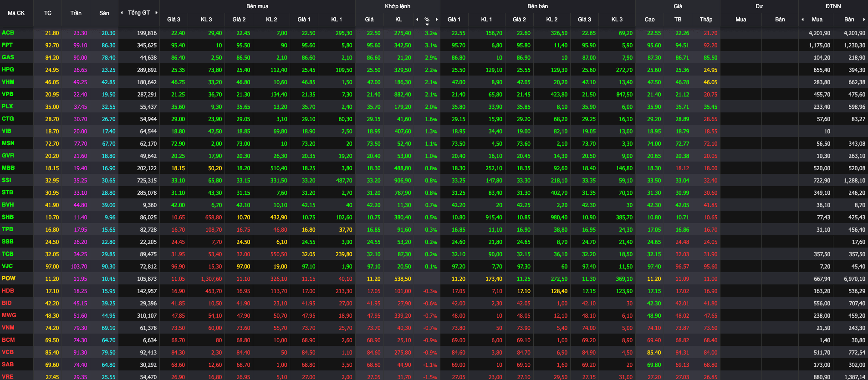Open the VJC stock symbol

[7, 266]
